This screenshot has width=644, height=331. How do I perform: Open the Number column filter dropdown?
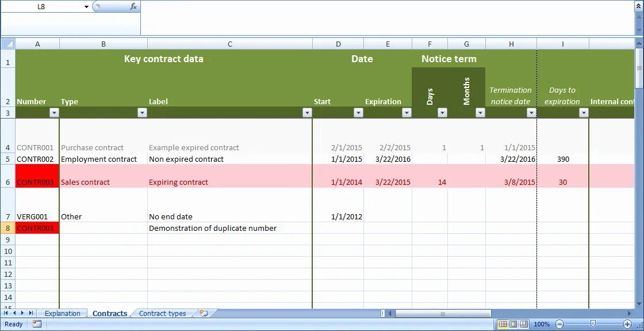(x=54, y=113)
